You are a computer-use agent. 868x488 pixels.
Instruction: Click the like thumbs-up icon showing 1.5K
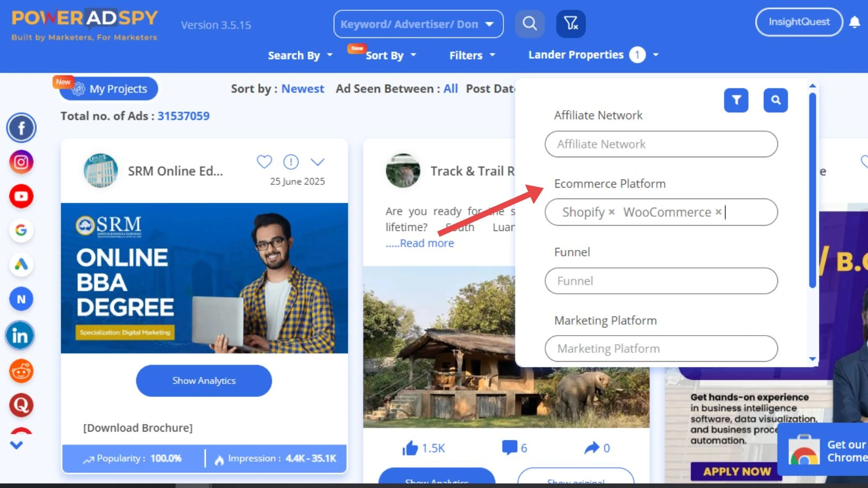tap(411, 448)
